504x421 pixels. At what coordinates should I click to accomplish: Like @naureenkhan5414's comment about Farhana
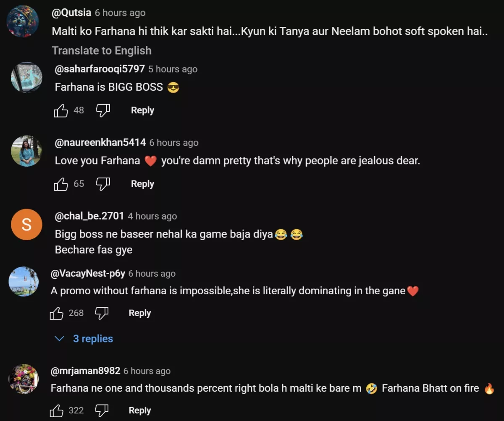pyautogui.click(x=61, y=184)
